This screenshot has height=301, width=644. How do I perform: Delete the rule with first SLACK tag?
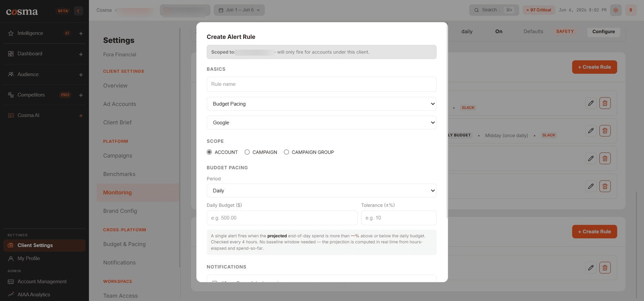click(x=605, y=103)
